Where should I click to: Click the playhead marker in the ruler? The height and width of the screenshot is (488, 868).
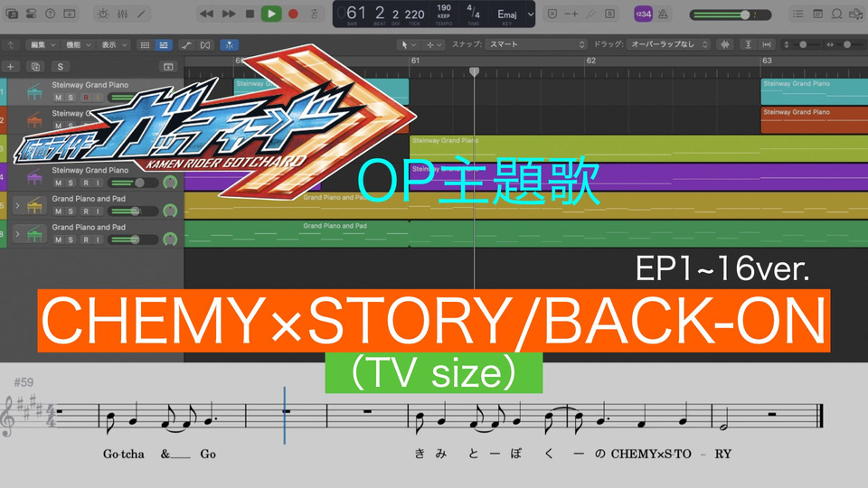click(475, 71)
